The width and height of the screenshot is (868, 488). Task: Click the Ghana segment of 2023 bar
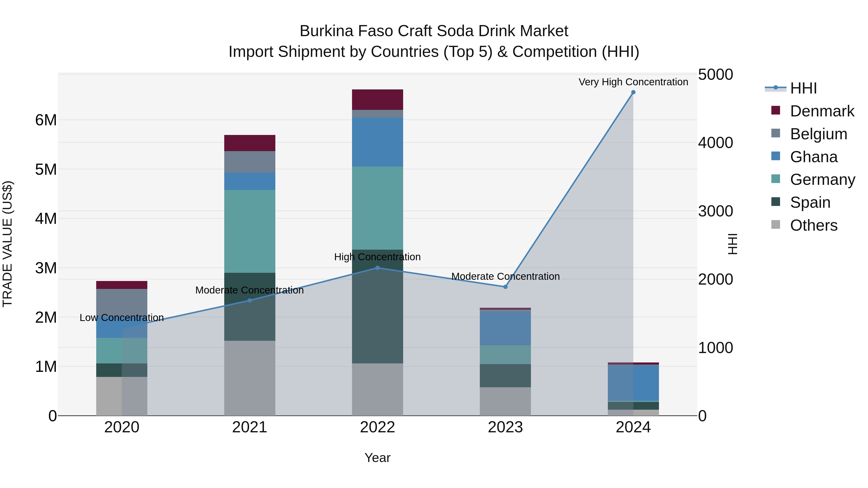coord(505,328)
